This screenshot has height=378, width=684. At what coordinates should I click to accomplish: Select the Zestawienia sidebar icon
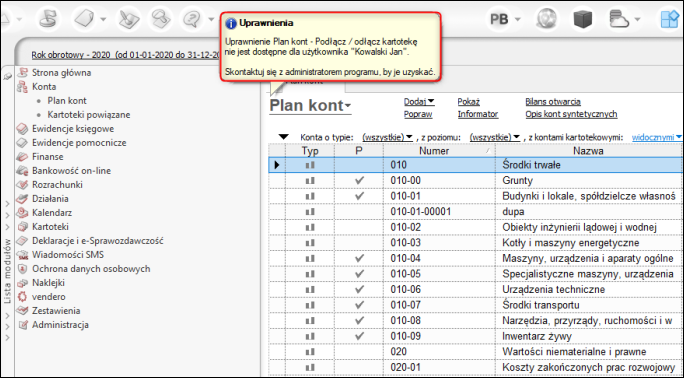22,310
